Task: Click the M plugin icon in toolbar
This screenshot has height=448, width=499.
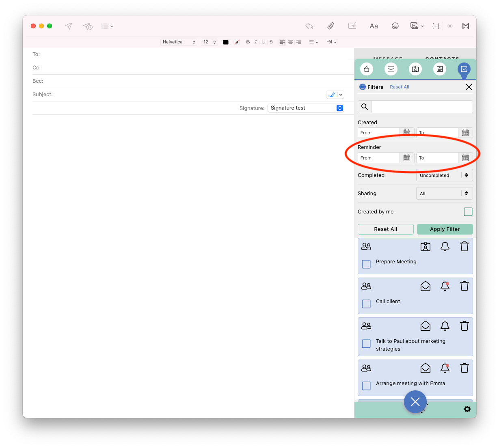Action: tap(466, 26)
